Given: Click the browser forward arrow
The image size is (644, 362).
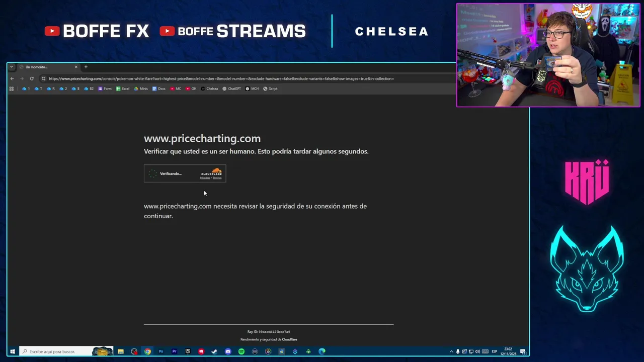Looking at the screenshot, I should click(22, 78).
